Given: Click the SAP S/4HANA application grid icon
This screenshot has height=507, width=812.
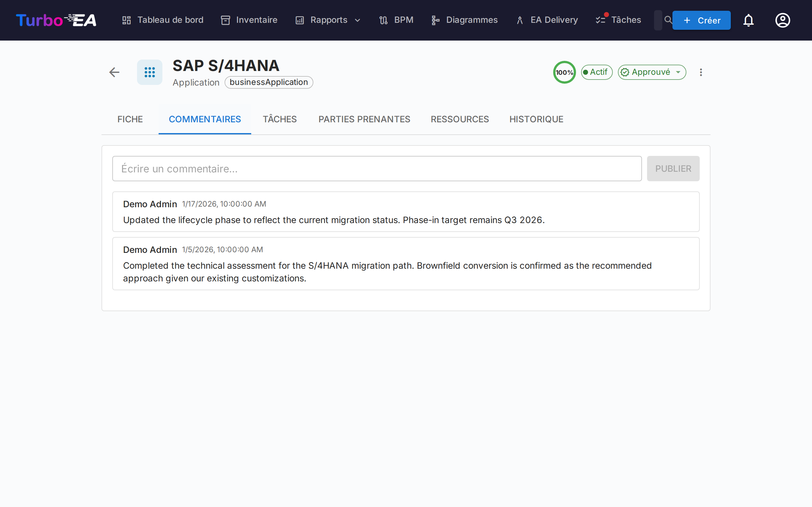Looking at the screenshot, I should pyautogui.click(x=149, y=72).
